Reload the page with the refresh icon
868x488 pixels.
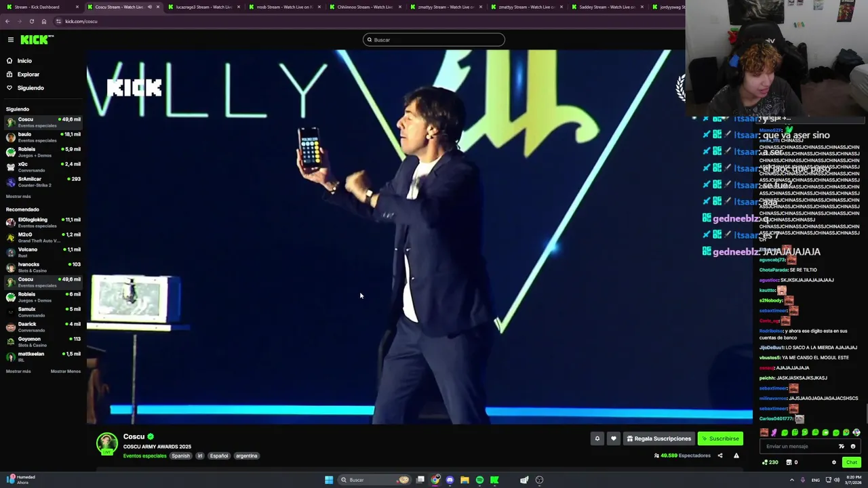(31, 21)
